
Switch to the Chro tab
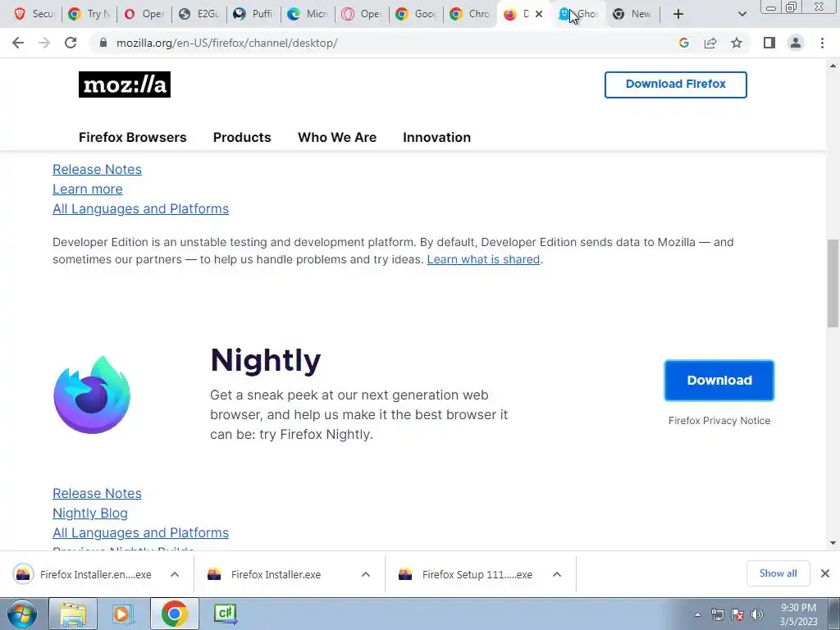coord(470,14)
